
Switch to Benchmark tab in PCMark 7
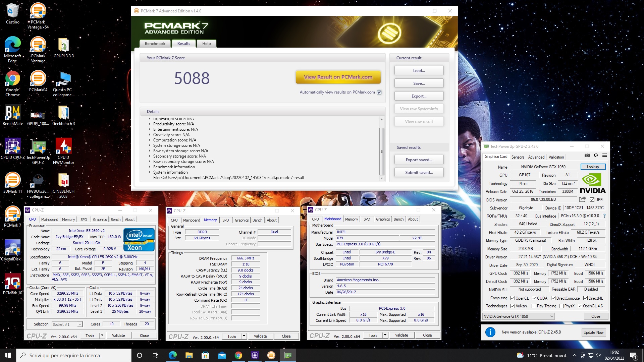tap(155, 44)
